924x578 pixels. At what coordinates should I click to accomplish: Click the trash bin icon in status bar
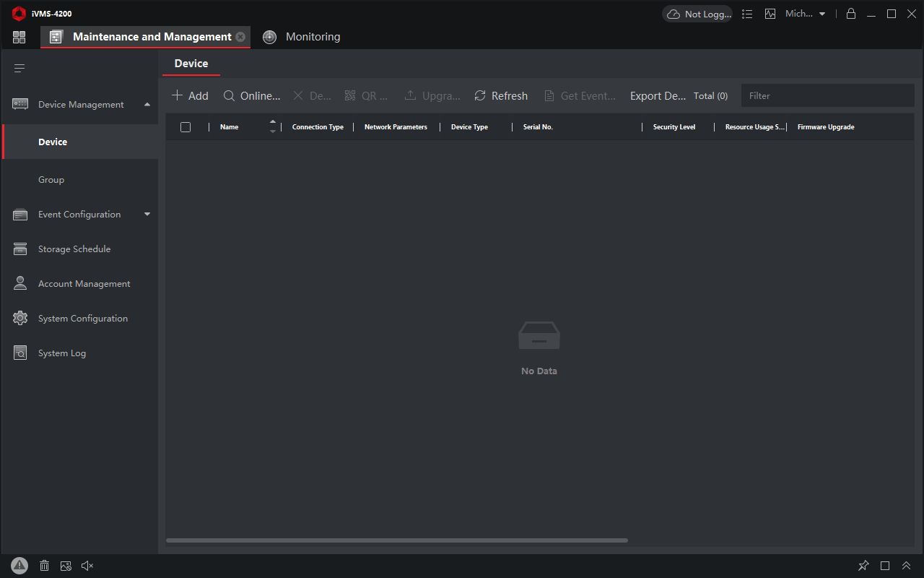(44, 566)
